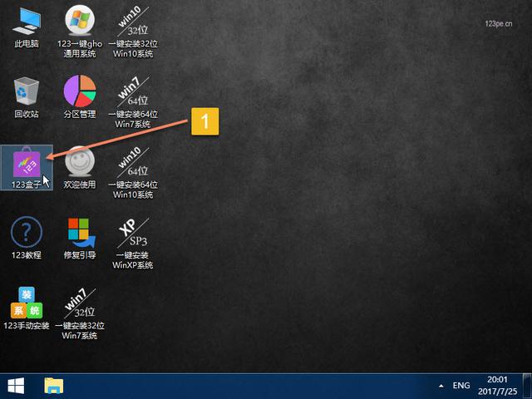The image size is (532, 399).
Task: Select the 123手动安装 icon
Action: pos(27,308)
